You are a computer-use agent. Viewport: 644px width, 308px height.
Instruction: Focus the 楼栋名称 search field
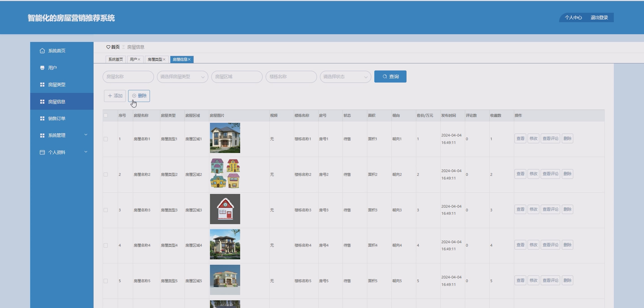[291, 77]
